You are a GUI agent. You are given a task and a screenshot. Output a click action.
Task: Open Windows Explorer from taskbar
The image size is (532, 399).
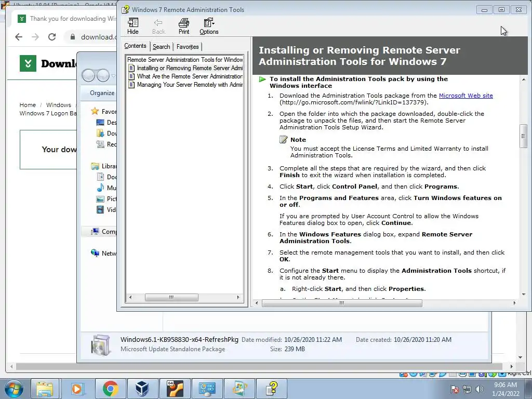45,389
